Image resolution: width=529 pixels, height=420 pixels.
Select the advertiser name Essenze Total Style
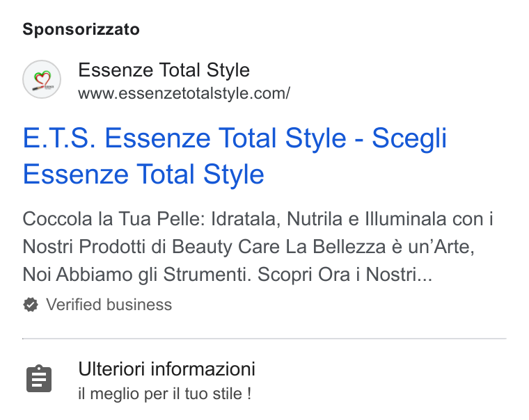164,70
